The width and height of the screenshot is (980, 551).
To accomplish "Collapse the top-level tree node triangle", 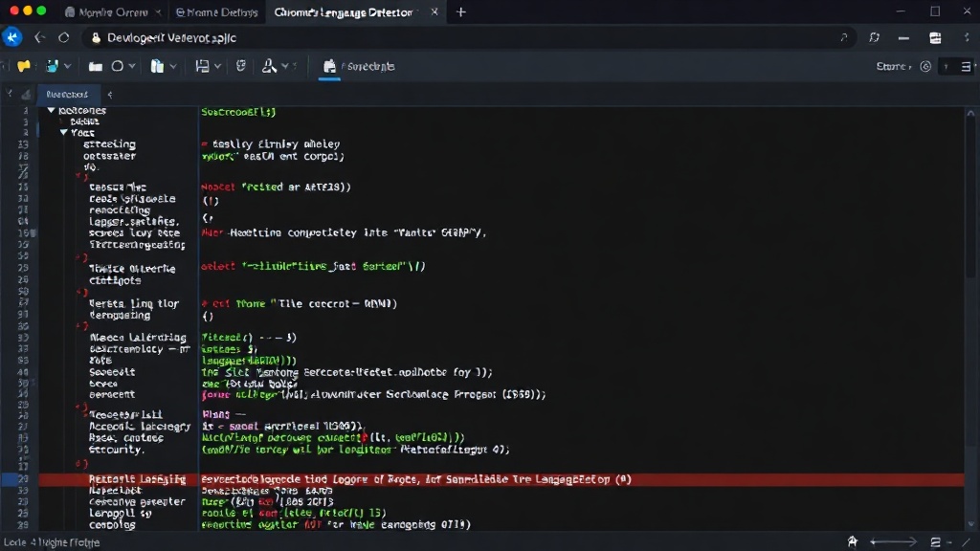I will coord(52,111).
